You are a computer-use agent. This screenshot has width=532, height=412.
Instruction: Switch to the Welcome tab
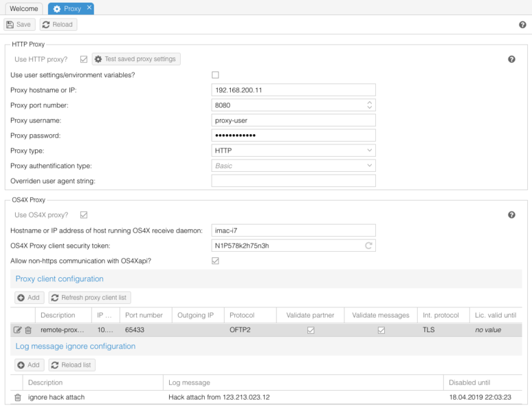24,9
